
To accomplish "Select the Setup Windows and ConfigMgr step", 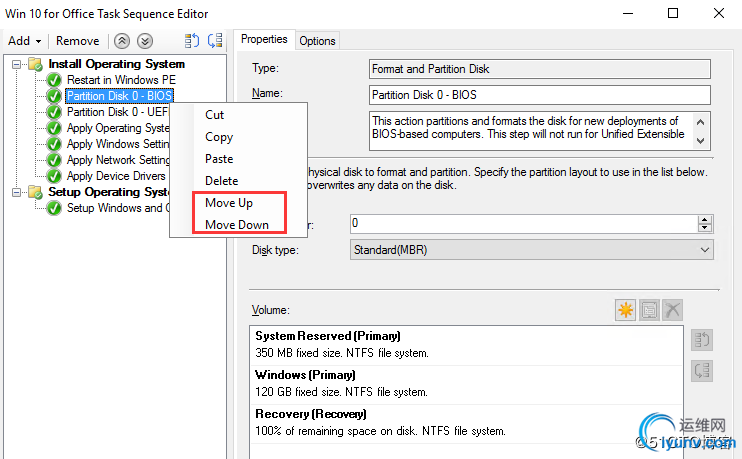I will point(118,208).
